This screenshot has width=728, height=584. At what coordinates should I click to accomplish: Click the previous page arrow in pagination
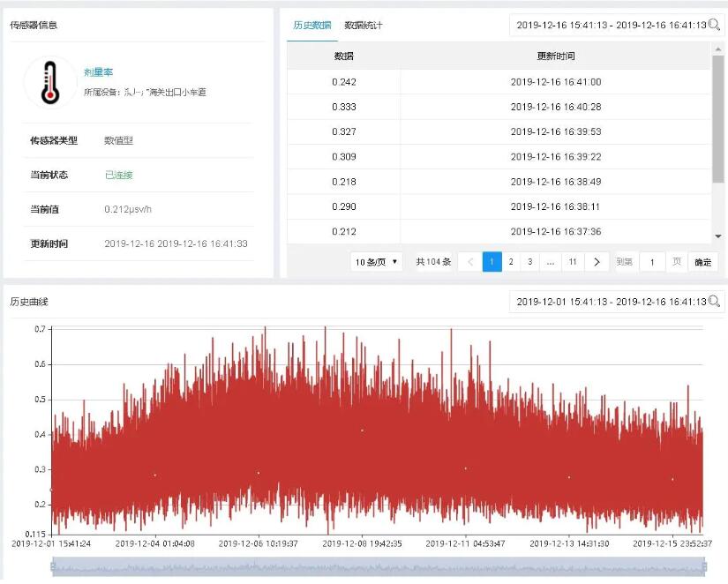[x=469, y=261]
